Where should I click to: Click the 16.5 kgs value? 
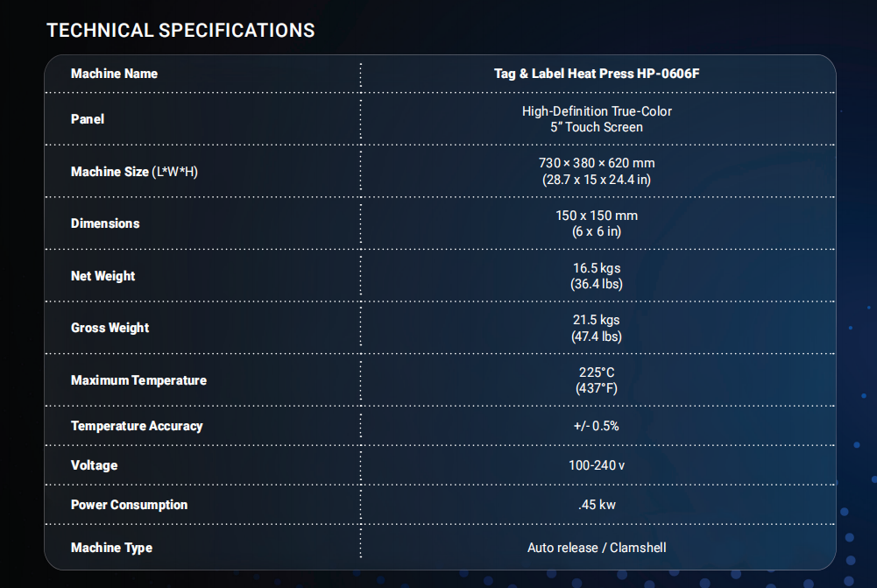click(597, 268)
